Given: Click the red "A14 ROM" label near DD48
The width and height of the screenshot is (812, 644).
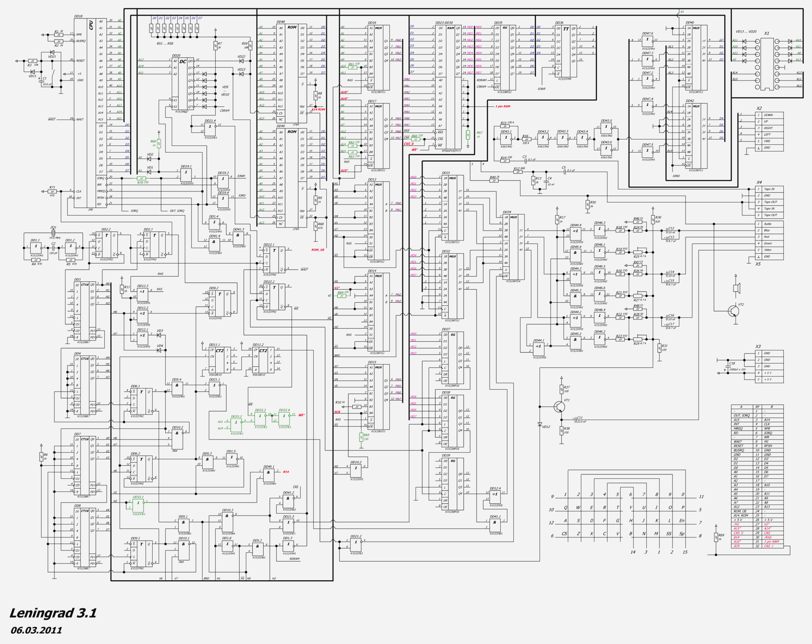Looking at the screenshot, I should coord(318,109).
